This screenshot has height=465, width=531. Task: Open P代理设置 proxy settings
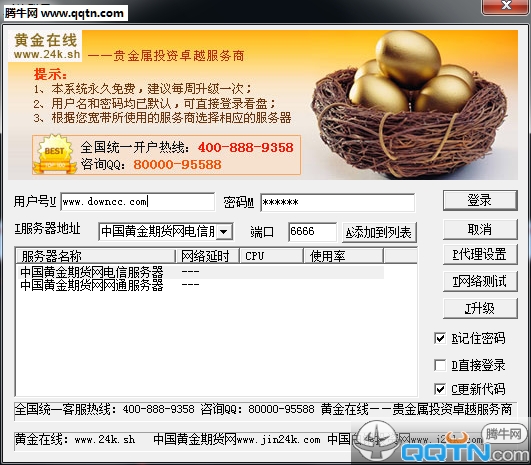[480, 254]
